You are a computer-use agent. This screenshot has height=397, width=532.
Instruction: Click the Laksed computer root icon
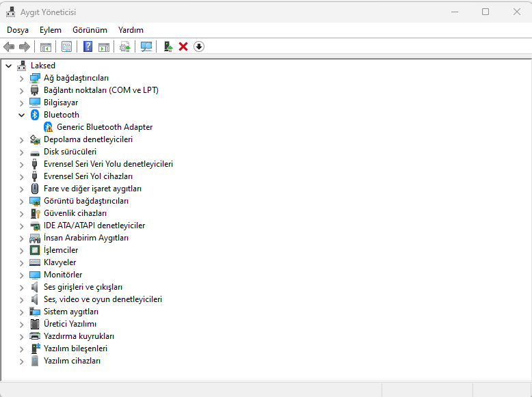point(21,66)
